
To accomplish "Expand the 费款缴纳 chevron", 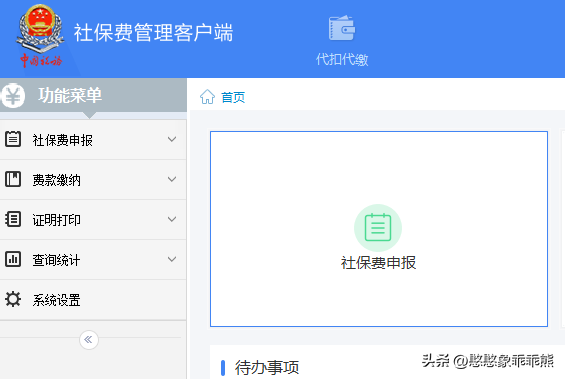I will (172, 179).
